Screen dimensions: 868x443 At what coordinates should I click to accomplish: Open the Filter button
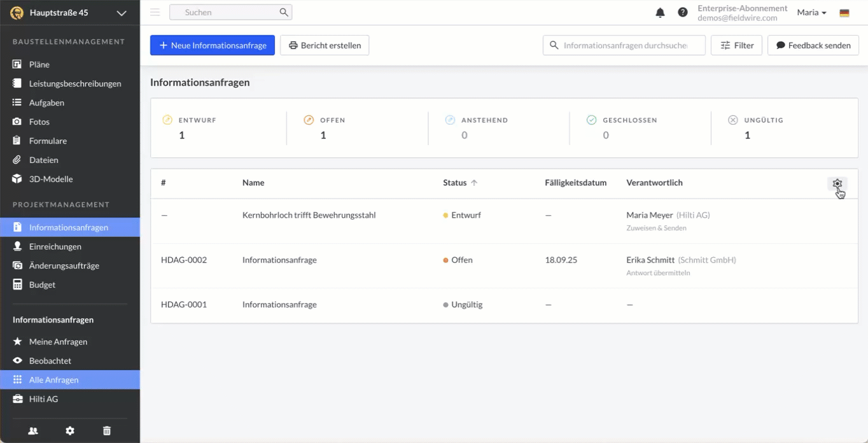pos(736,45)
